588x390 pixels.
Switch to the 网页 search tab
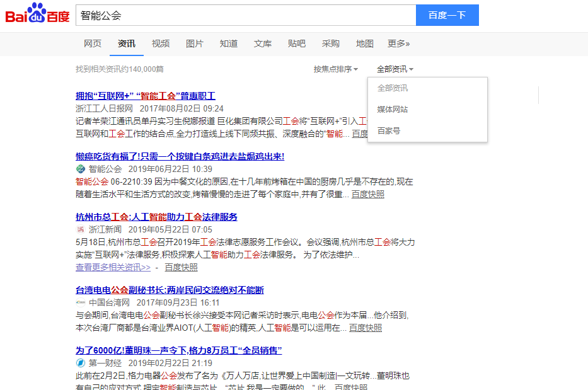coord(93,44)
